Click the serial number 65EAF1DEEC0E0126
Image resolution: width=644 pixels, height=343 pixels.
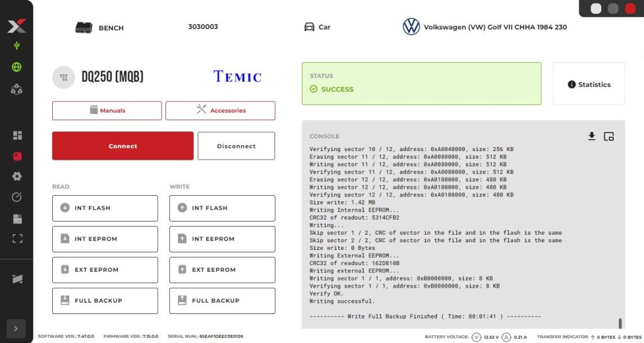pos(221,337)
